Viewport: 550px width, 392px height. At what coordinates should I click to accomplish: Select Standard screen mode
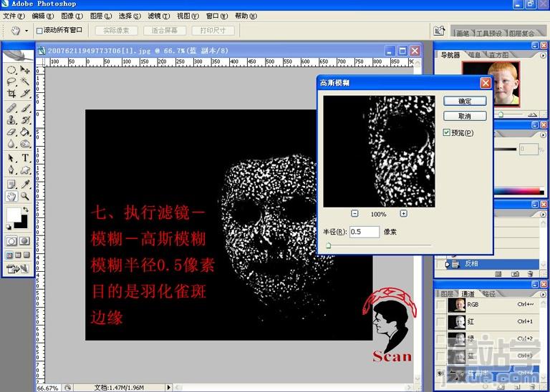pos(10,255)
